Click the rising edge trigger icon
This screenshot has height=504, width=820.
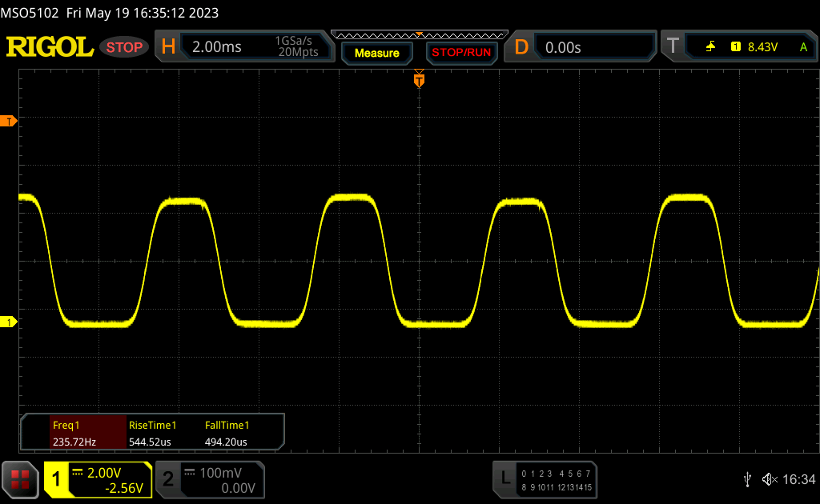click(x=710, y=47)
